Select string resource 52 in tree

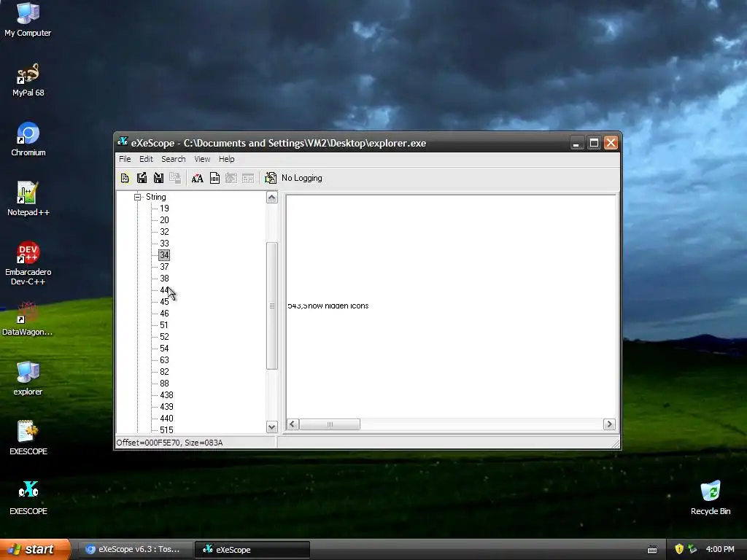(164, 337)
